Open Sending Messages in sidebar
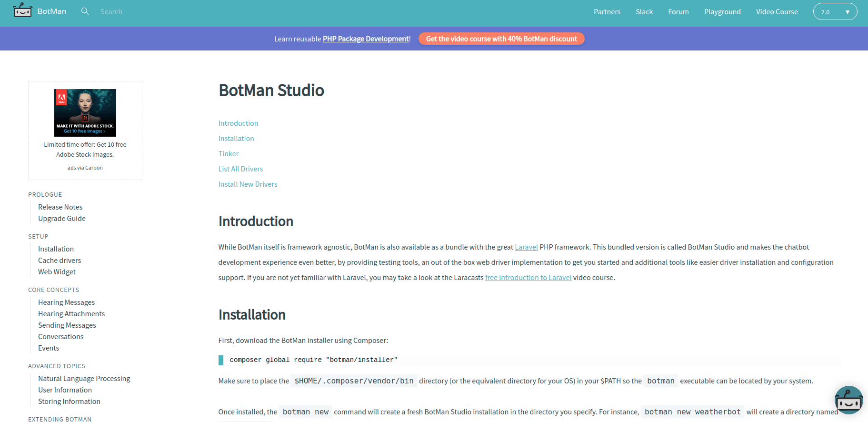Viewport: 868px width, 422px height. coord(67,325)
